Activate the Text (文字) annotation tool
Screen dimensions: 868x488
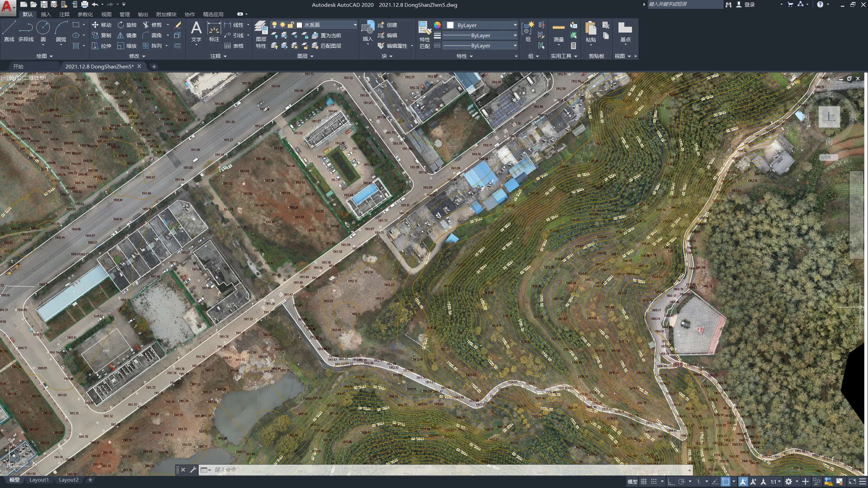196,32
